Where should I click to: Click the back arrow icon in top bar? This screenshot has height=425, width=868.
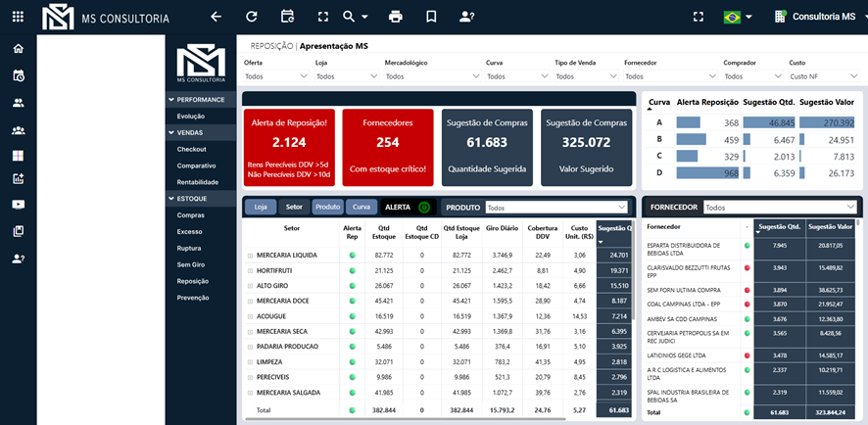click(x=217, y=17)
